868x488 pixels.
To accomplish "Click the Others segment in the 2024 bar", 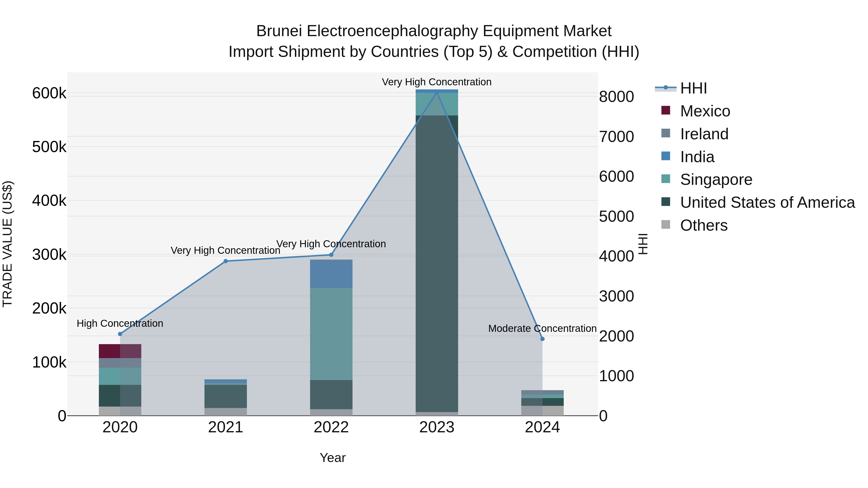I will click(x=542, y=411).
